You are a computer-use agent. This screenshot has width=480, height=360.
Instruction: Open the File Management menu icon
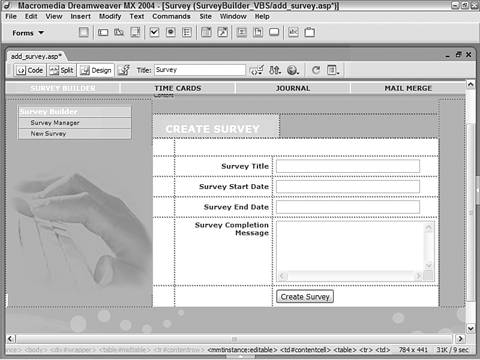pyautogui.click(x=275, y=70)
